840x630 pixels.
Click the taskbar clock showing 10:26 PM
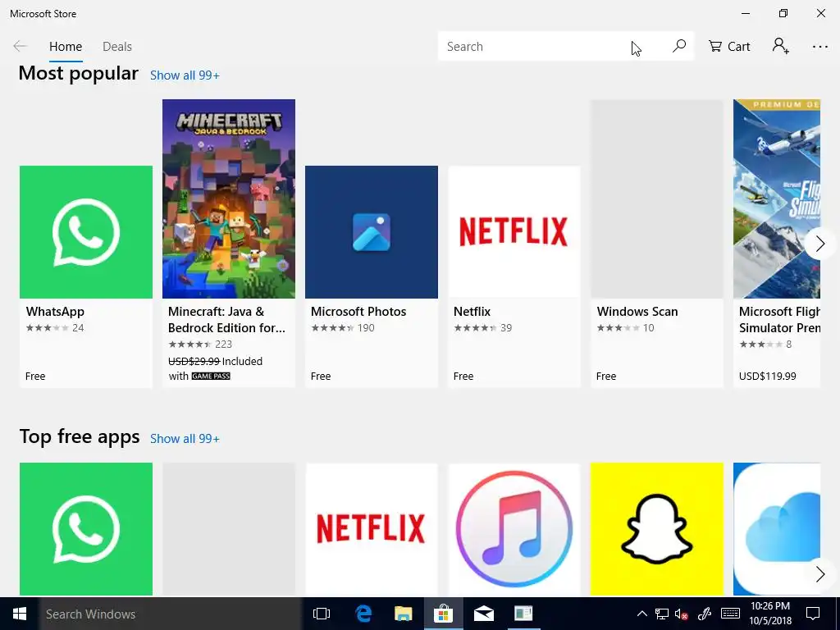770,614
